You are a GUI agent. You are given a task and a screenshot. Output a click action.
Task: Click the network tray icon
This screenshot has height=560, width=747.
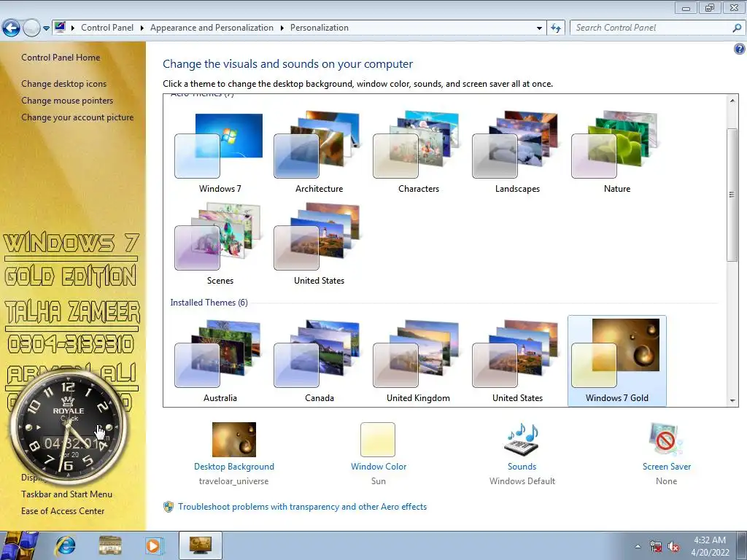click(x=656, y=547)
